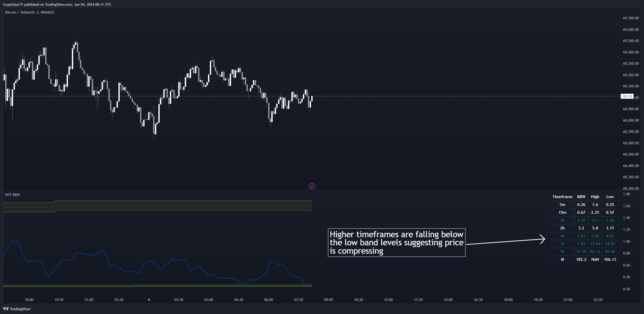Click the weekly Low value 89.46
644x314 pixels.
tap(610, 252)
